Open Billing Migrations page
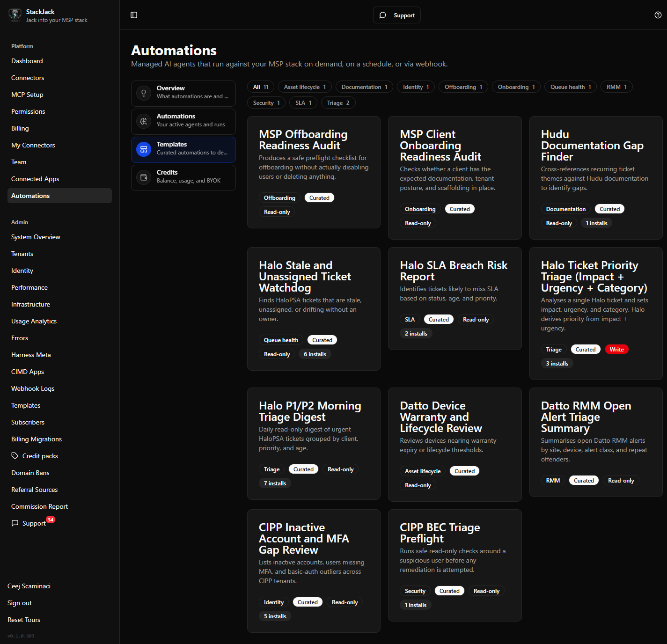The height and width of the screenshot is (644, 667). click(x=59, y=439)
